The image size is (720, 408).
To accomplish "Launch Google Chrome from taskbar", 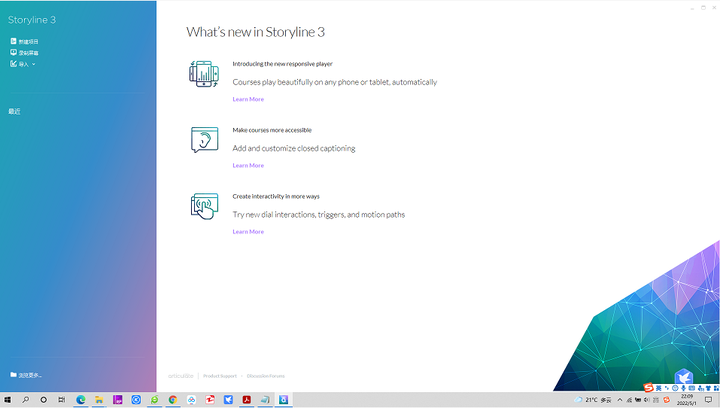I will coord(173,400).
